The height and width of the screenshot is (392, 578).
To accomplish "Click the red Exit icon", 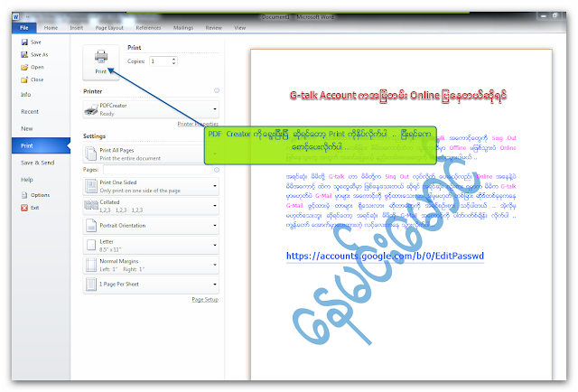I will [24, 208].
